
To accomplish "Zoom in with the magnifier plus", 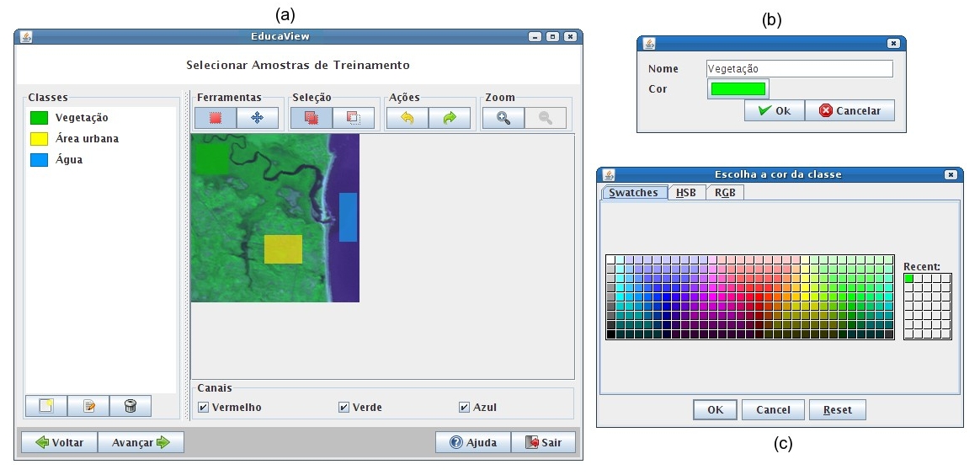I will [x=503, y=118].
